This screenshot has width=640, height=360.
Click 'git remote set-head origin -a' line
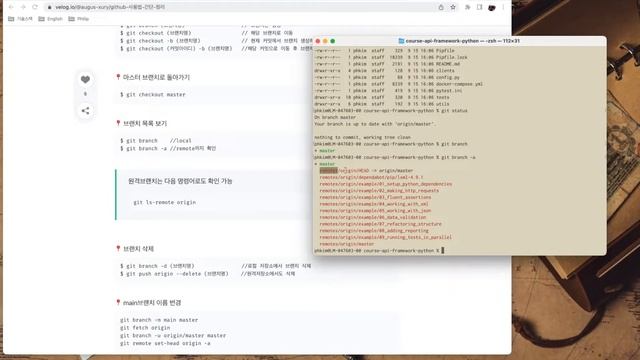165,343
